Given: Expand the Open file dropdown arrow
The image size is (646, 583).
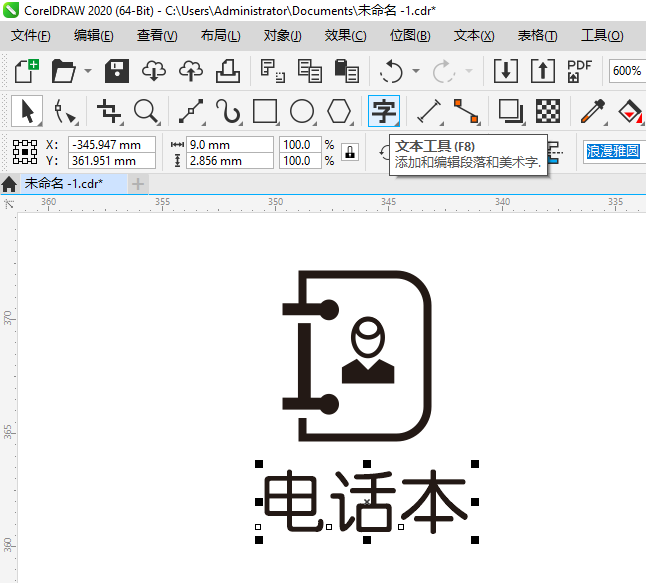Looking at the screenshot, I should (88, 71).
